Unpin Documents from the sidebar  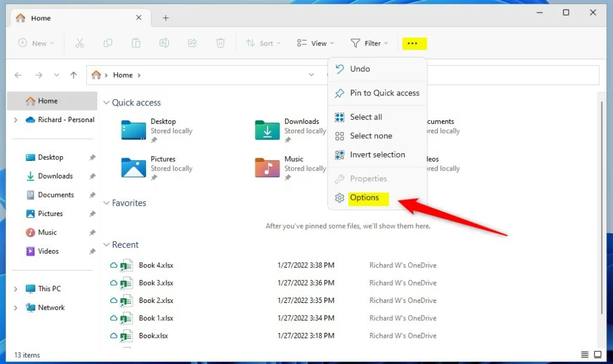92,195
